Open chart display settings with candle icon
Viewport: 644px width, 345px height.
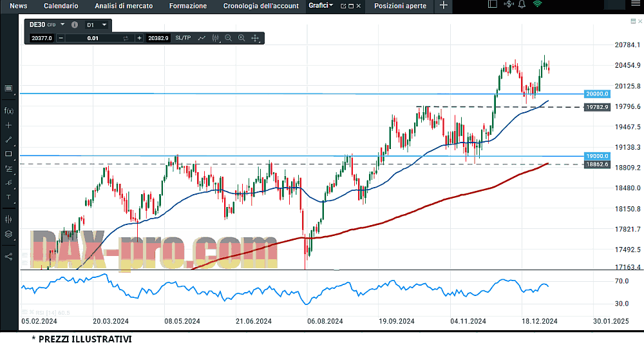(8, 219)
